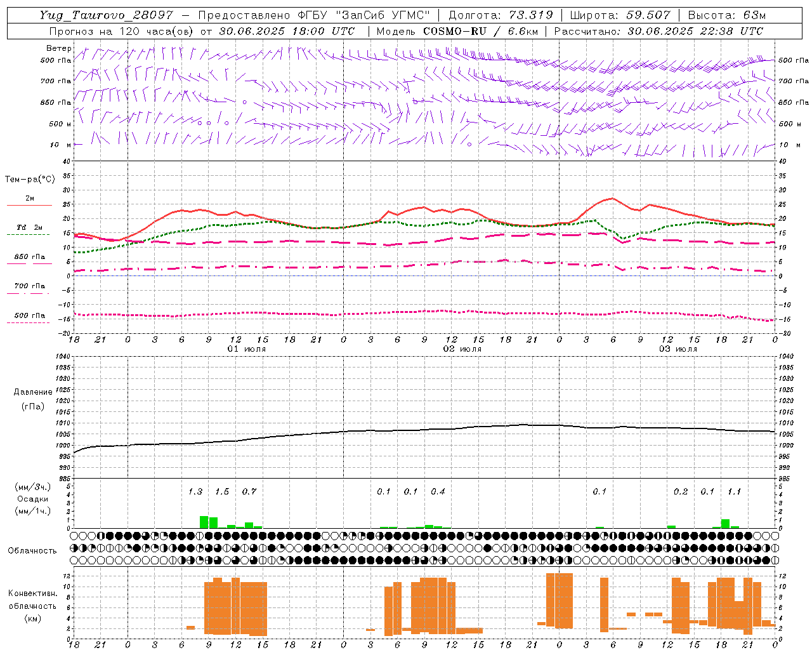
Task: Click the Прогноз на 120 часа(ов) text
Action: point(122,31)
